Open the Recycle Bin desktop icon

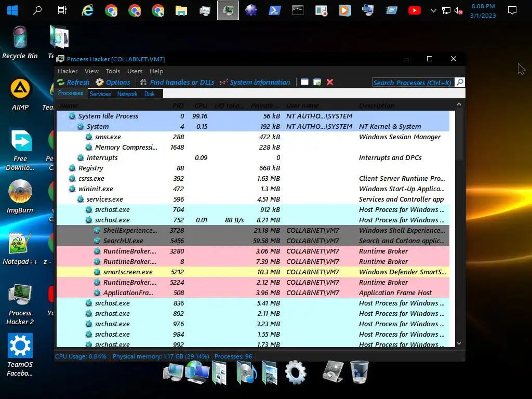point(20,43)
